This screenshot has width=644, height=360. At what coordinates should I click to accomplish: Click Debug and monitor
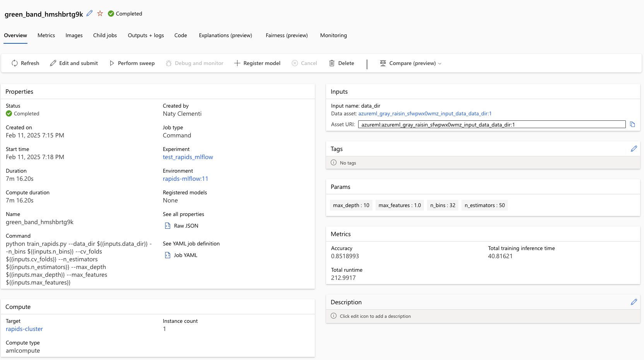tap(195, 63)
